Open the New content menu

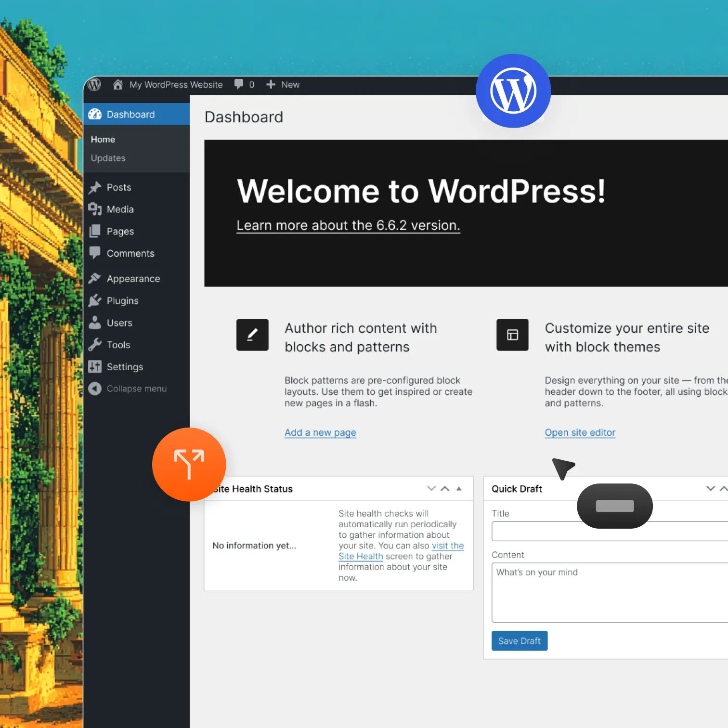click(x=290, y=85)
